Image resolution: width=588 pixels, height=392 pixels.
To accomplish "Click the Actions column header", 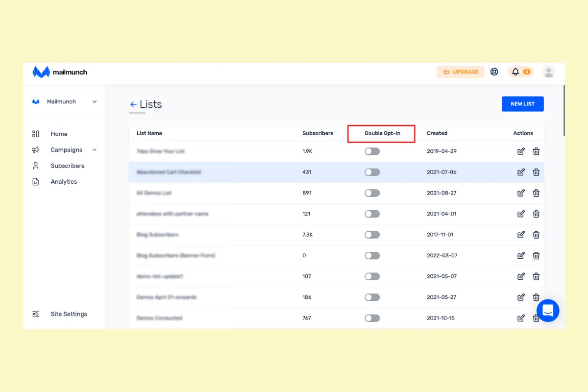I will coord(523,133).
